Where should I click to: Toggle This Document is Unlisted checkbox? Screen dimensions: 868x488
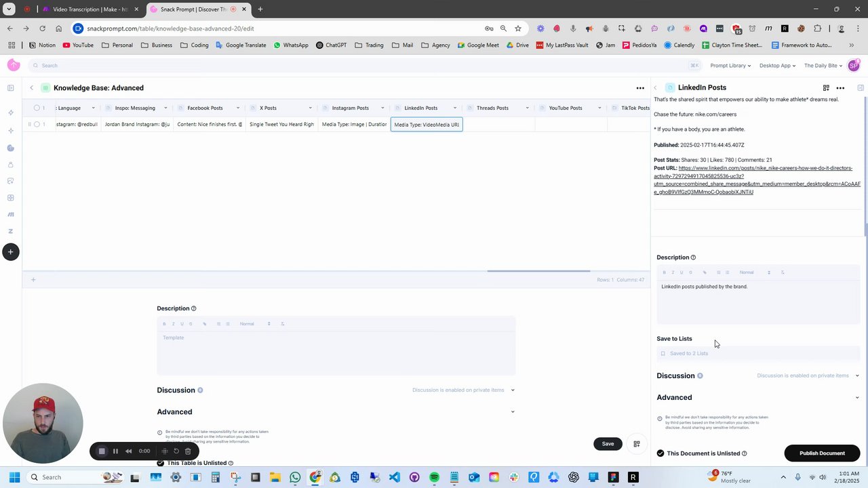tap(660, 453)
